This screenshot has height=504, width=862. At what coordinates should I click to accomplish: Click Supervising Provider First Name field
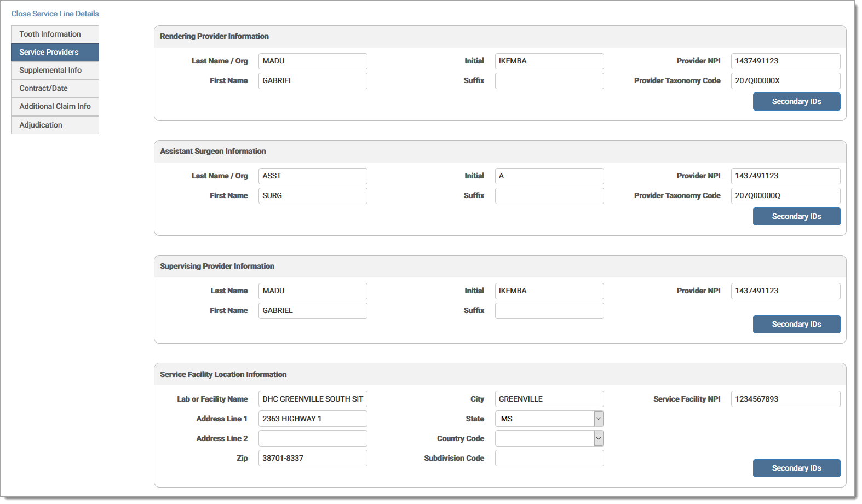[x=313, y=311]
